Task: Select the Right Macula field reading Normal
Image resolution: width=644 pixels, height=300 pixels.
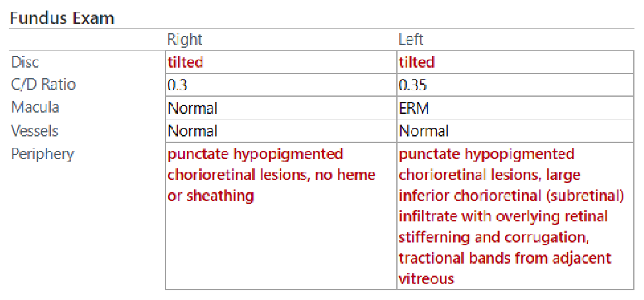Action: (281, 108)
